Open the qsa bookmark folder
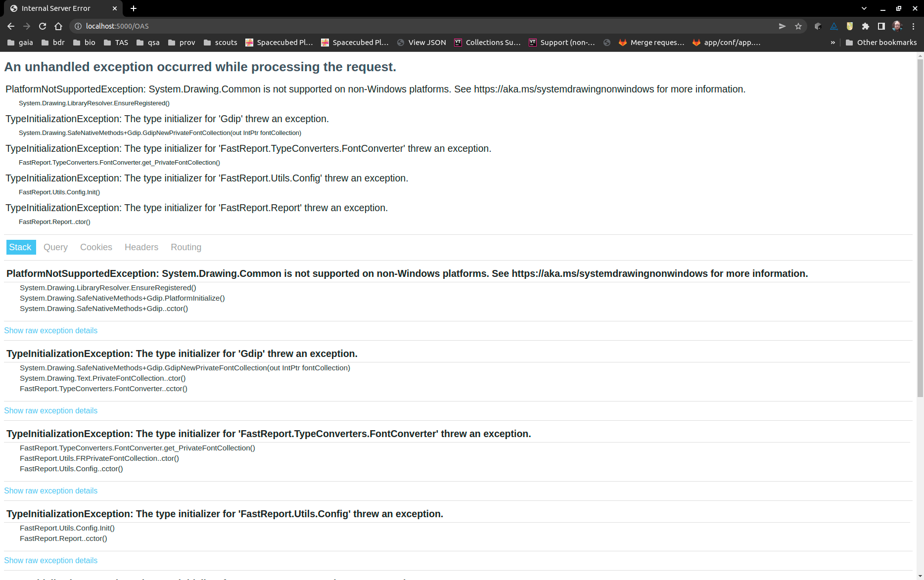The width and height of the screenshot is (924, 580). [148, 43]
